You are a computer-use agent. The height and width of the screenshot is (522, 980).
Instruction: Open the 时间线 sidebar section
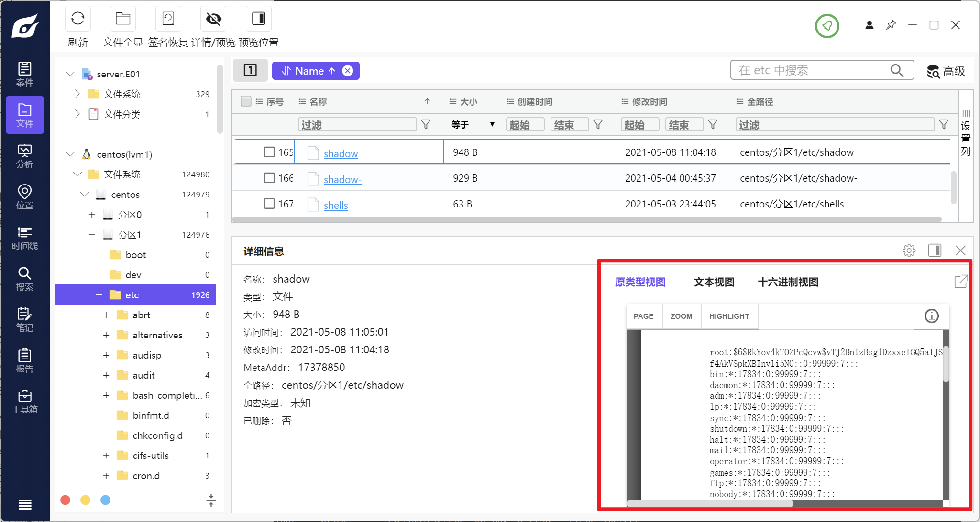point(25,238)
